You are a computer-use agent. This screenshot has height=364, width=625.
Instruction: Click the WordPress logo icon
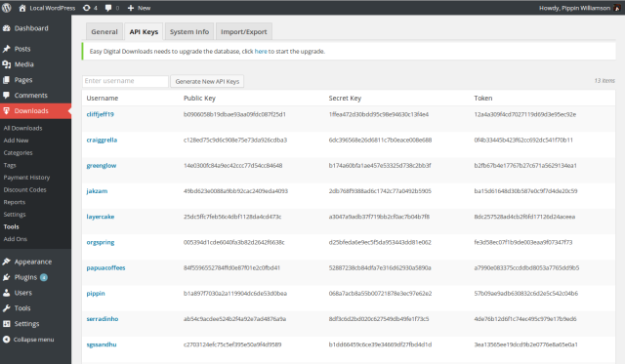click(7, 8)
